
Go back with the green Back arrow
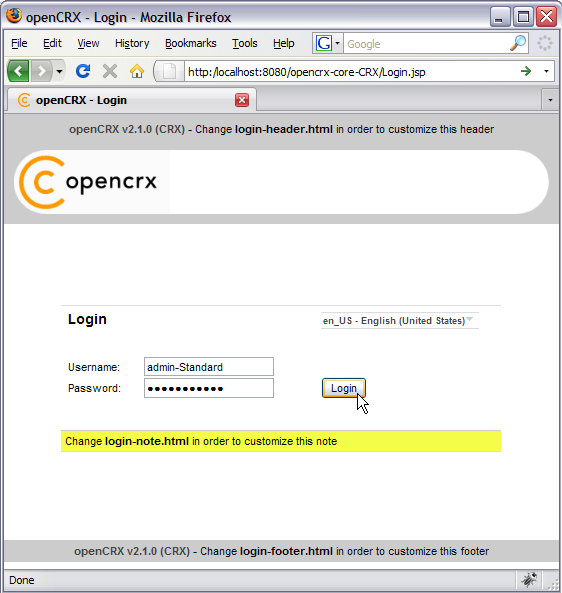coord(18,71)
